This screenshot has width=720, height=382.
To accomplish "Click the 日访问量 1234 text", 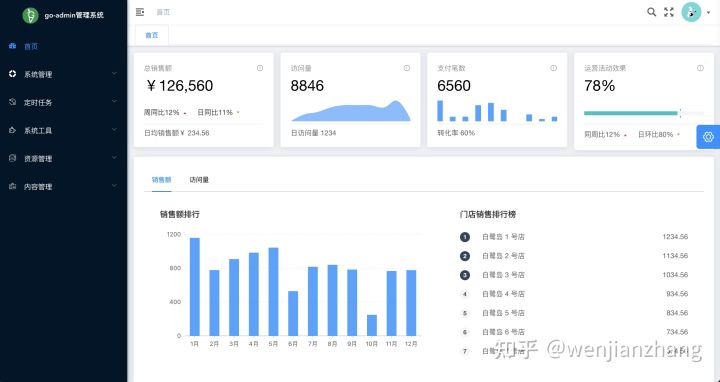I will 314,133.
